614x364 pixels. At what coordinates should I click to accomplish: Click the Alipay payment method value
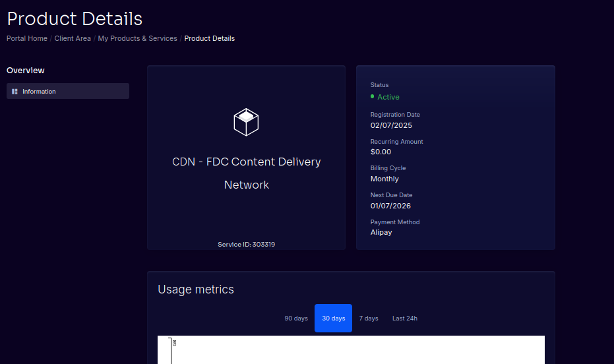click(x=381, y=233)
